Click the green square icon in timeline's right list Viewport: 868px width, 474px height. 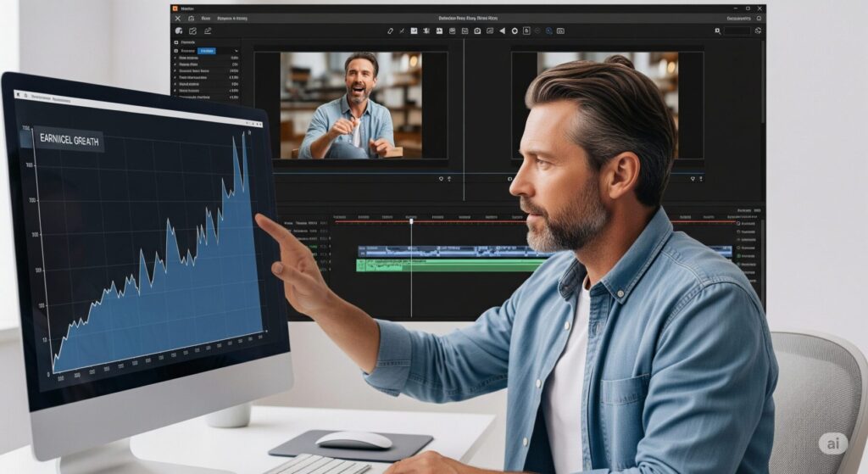739,256
